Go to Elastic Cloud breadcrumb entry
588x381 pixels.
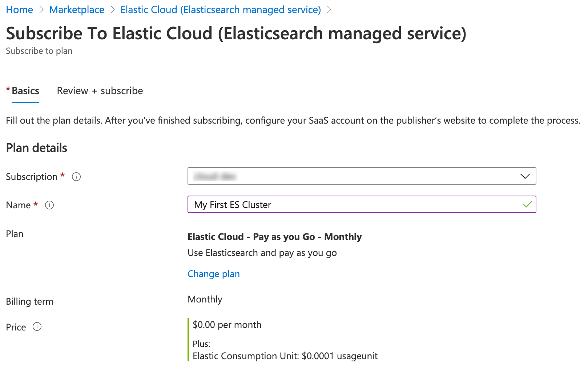pyautogui.click(x=221, y=9)
